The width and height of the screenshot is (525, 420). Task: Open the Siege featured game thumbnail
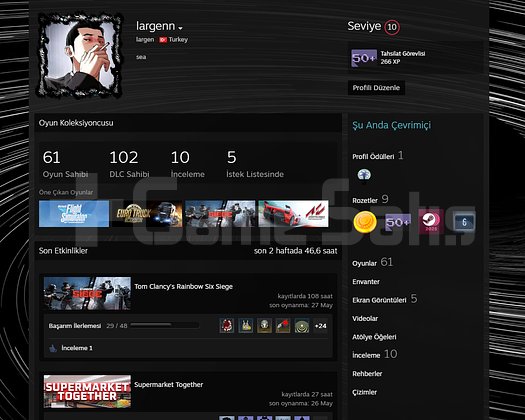(220, 214)
